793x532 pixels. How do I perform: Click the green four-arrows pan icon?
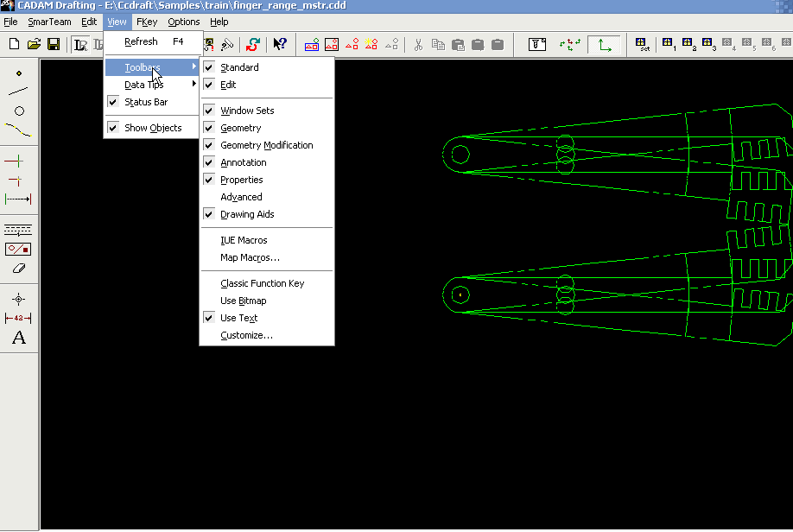(570, 45)
